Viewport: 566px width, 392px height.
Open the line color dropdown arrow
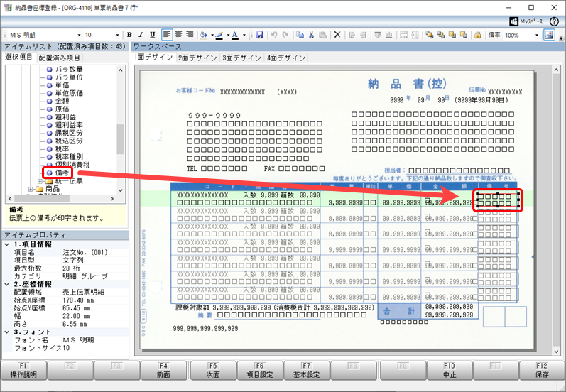tap(228, 35)
